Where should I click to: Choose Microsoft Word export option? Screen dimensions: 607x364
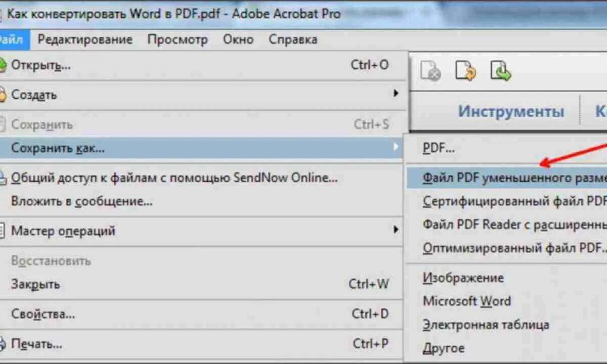coord(507,301)
